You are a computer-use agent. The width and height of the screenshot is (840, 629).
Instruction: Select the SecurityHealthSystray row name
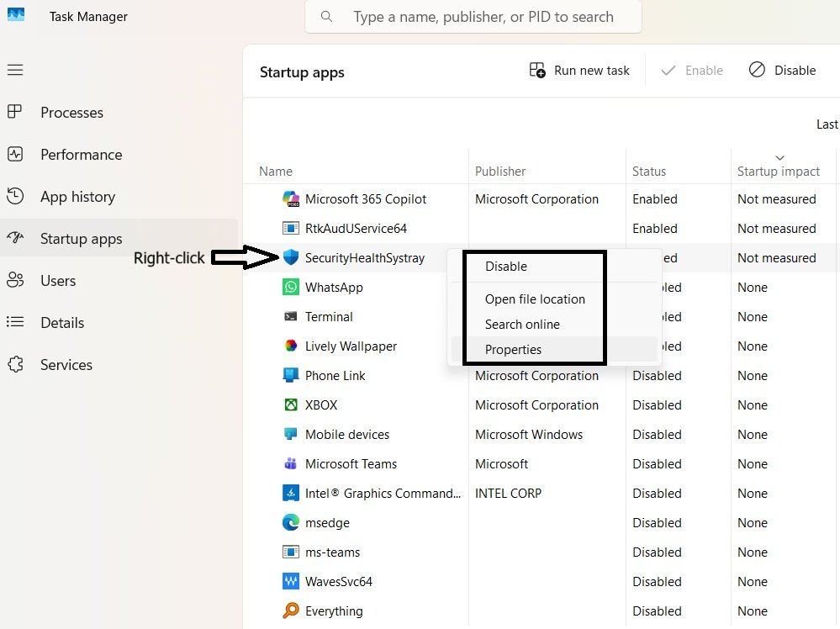click(365, 258)
